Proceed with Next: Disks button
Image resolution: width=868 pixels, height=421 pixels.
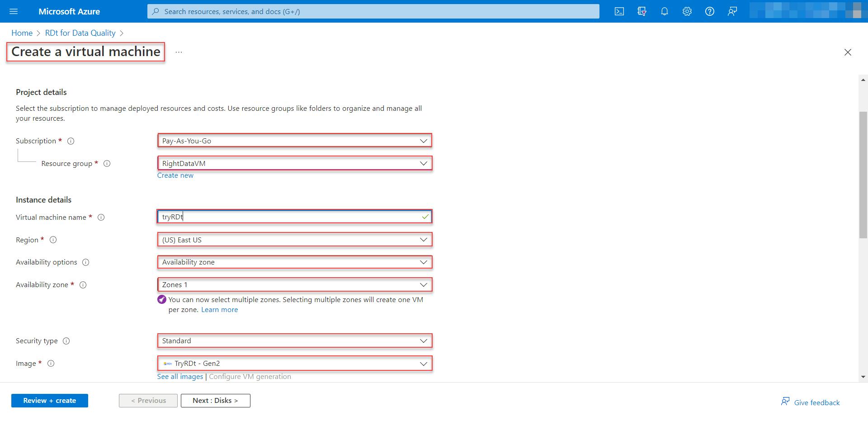(x=215, y=400)
